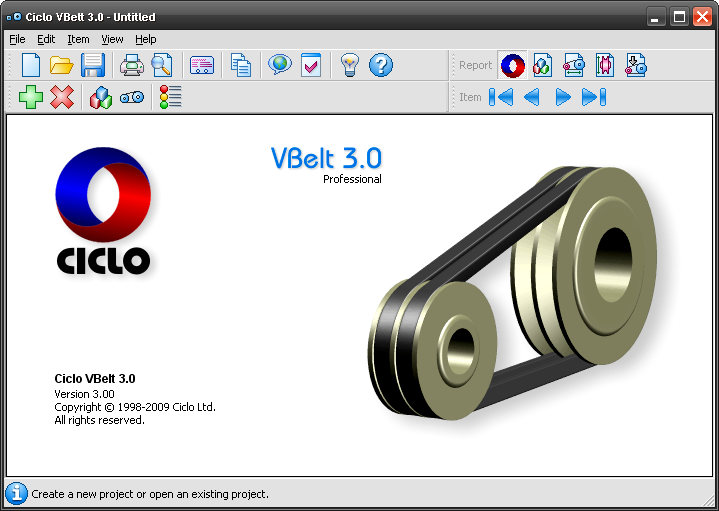Click the pulley with download arrow report icon

point(636,66)
